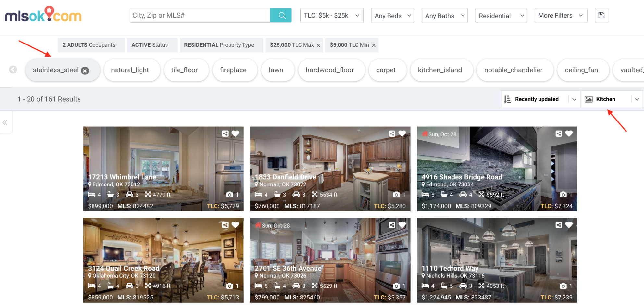
Task: Click the image type icon beside Kitchen
Action: coord(588,99)
